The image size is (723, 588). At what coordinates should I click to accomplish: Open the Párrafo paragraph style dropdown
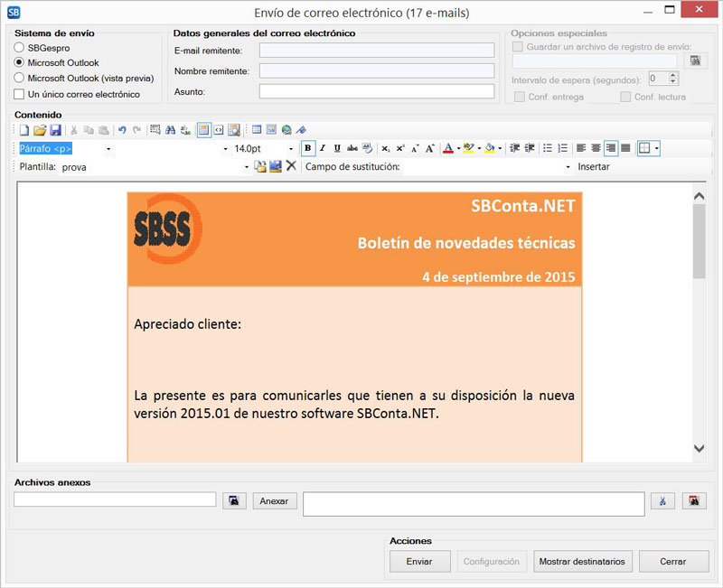pos(108,148)
